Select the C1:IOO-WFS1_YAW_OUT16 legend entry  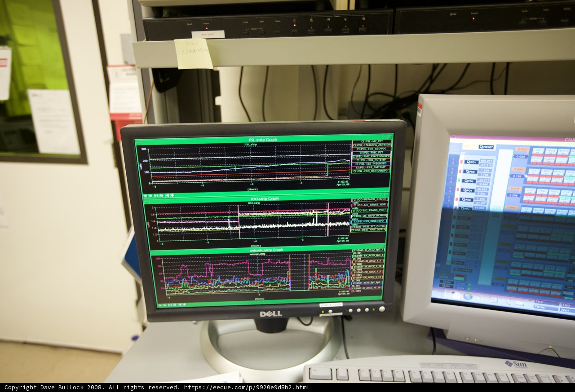click(x=368, y=230)
